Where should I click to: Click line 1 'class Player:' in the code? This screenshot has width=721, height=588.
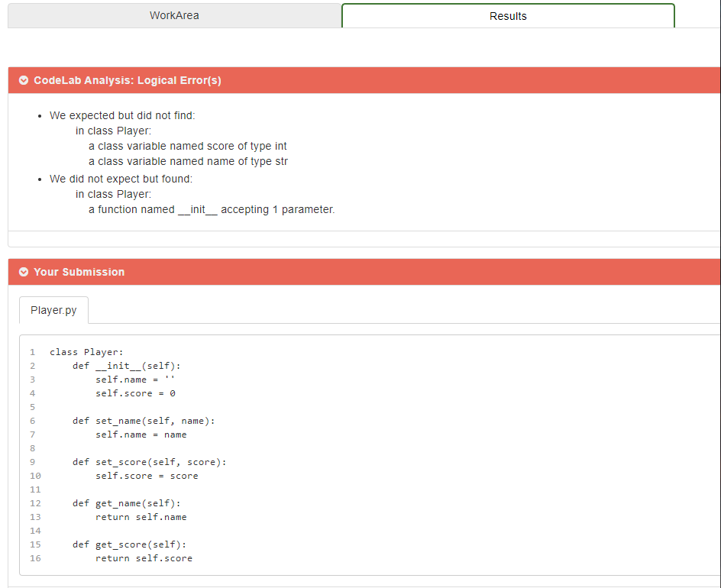coord(86,352)
